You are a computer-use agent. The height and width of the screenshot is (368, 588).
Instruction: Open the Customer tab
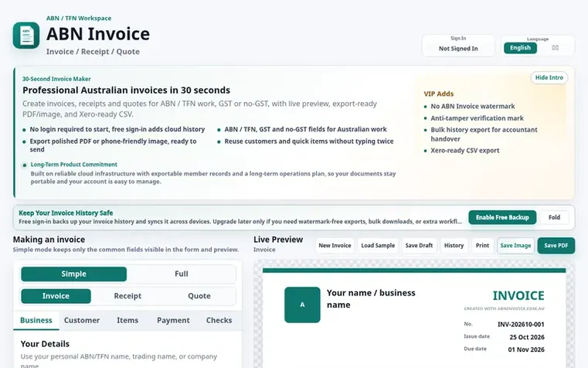pyautogui.click(x=82, y=320)
